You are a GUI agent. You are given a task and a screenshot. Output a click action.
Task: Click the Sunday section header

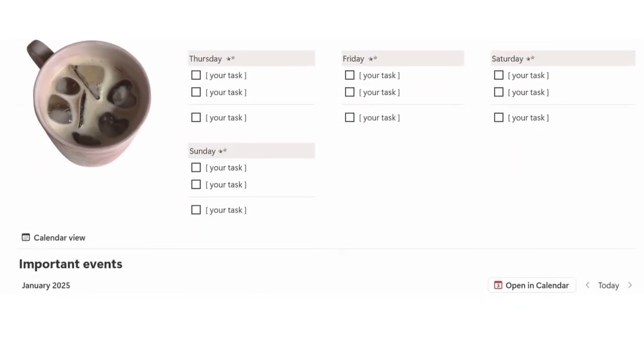[203, 151]
